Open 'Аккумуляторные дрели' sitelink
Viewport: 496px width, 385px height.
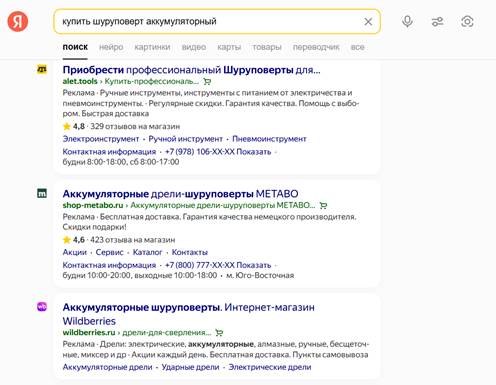107,367
